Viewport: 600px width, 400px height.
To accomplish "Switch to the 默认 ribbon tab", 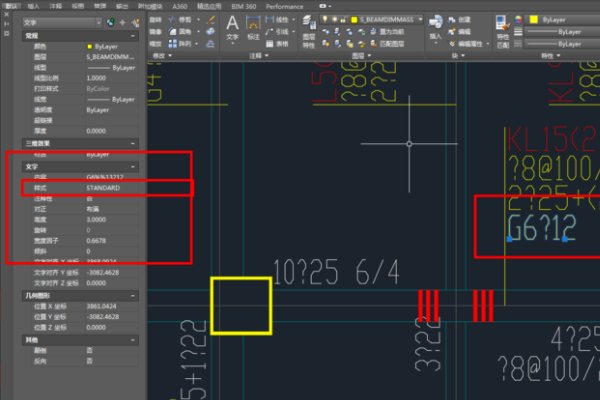I will (11, 6).
